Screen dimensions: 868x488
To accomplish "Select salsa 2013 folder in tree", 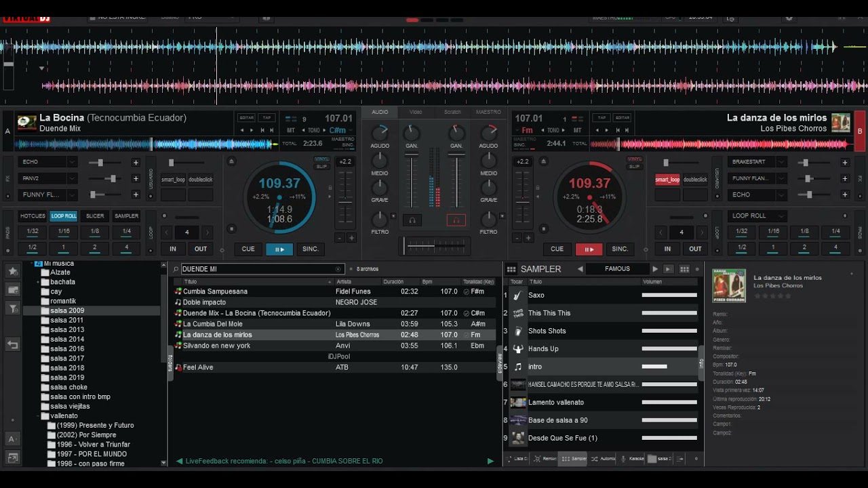I will click(67, 330).
